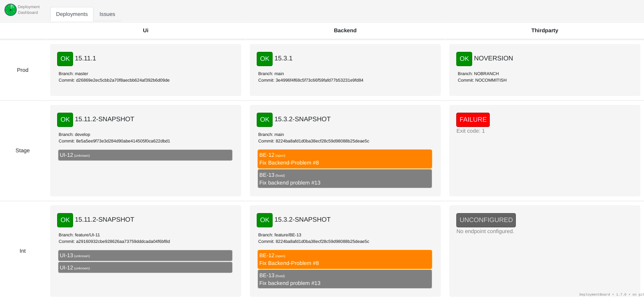
Task: Click 'Branch: NOBRANCH' text
Action: pyautogui.click(x=478, y=74)
